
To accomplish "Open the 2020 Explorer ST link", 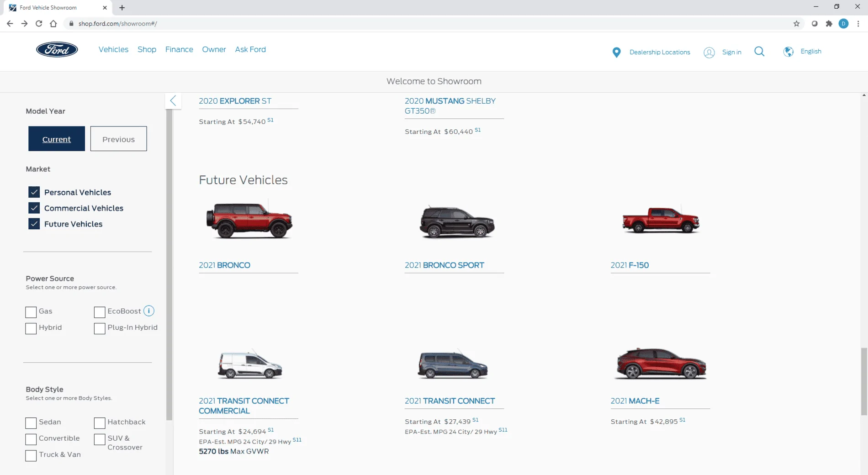I will [x=235, y=101].
